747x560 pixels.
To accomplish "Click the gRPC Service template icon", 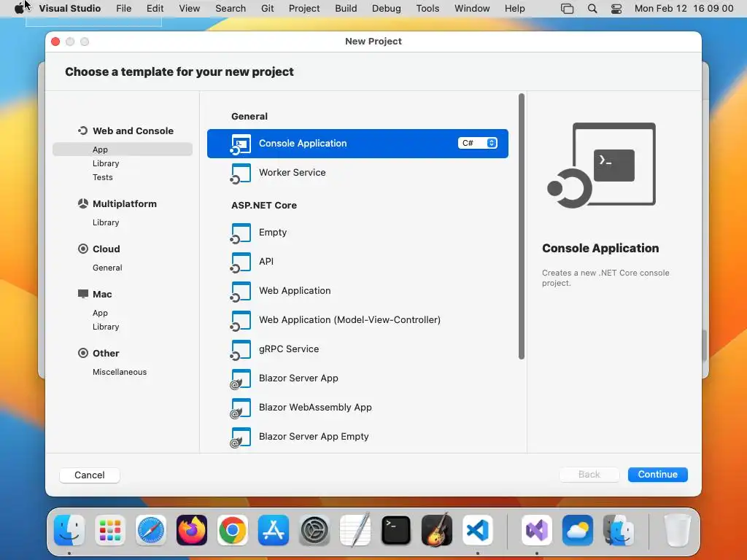I will (x=241, y=350).
